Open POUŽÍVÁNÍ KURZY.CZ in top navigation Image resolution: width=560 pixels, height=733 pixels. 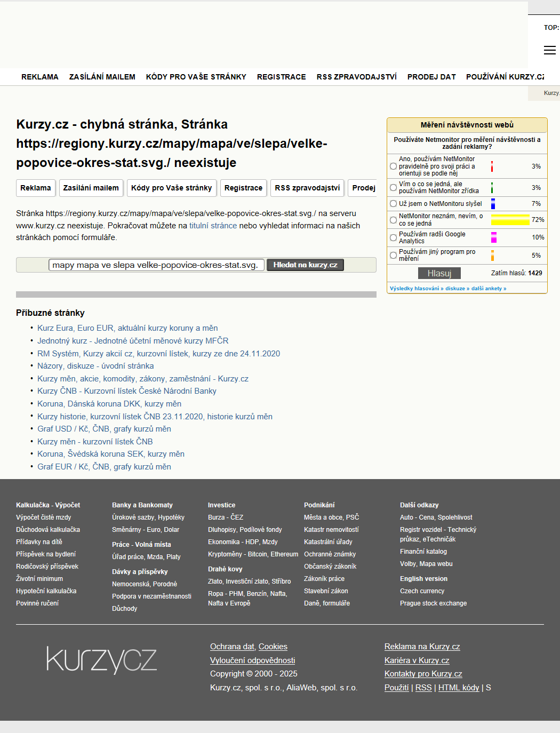[x=505, y=77]
